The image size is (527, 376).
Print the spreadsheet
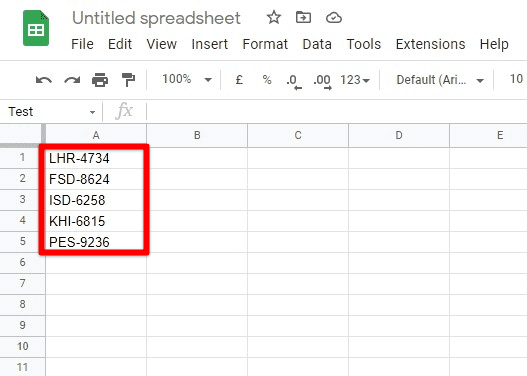pos(100,80)
